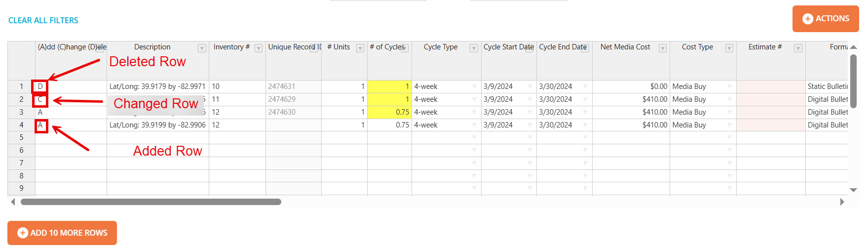Open the Cost Type column filter icon
This screenshot has width=868, height=251.
(729, 48)
